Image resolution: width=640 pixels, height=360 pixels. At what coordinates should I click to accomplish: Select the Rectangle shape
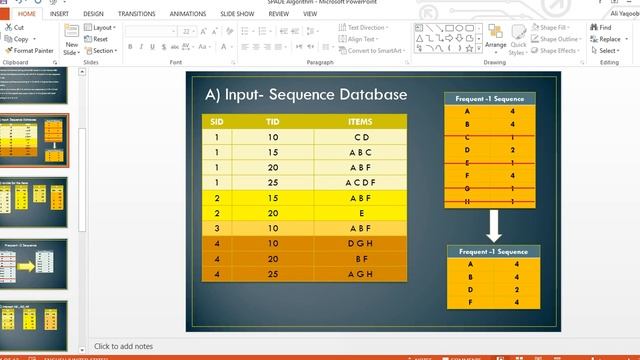[449, 28]
